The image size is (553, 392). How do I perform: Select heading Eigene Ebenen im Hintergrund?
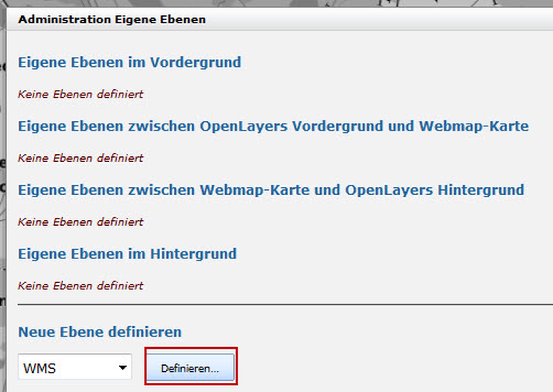127,254
